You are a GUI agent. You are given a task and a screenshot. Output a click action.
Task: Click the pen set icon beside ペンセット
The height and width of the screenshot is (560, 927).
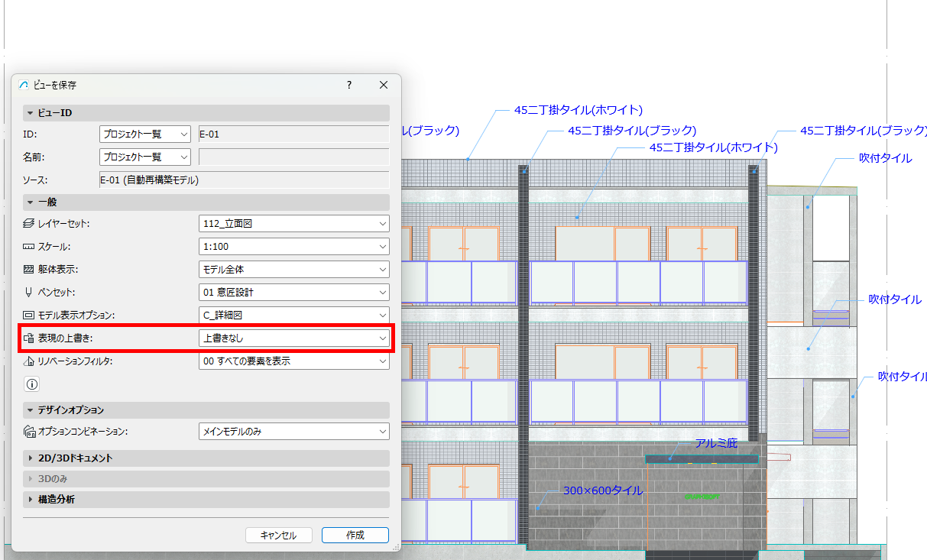click(29, 292)
